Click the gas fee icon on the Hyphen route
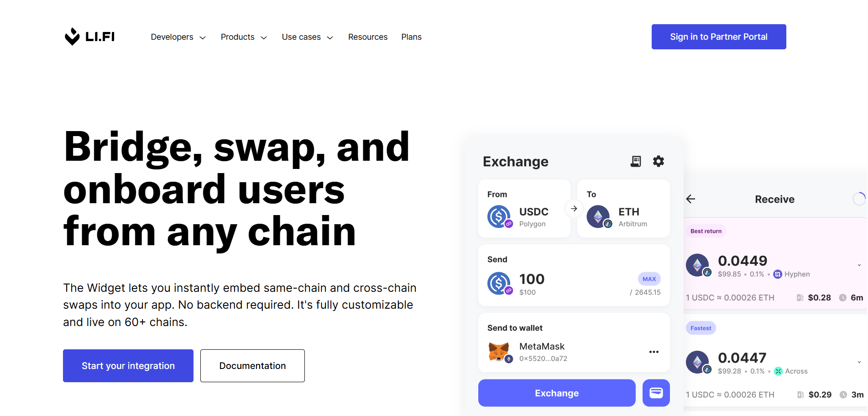Image resolution: width=868 pixels, height=416 pixels. coord(800,297)
